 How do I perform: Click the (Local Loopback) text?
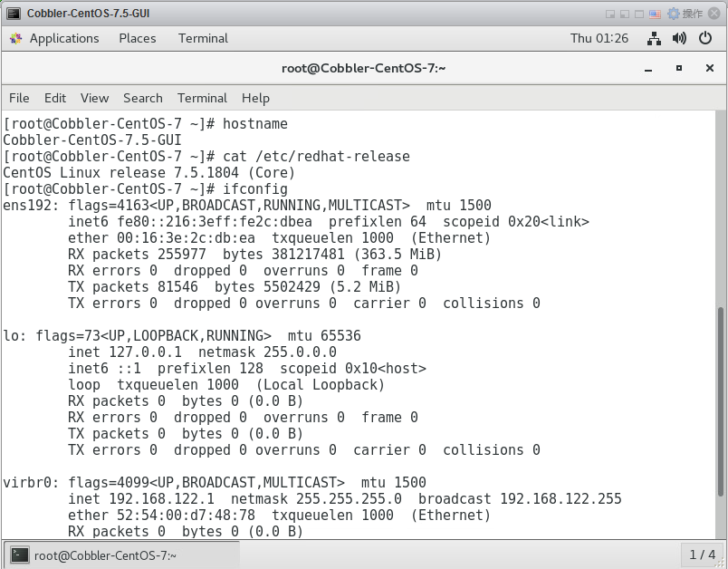(x=321, y=384)
